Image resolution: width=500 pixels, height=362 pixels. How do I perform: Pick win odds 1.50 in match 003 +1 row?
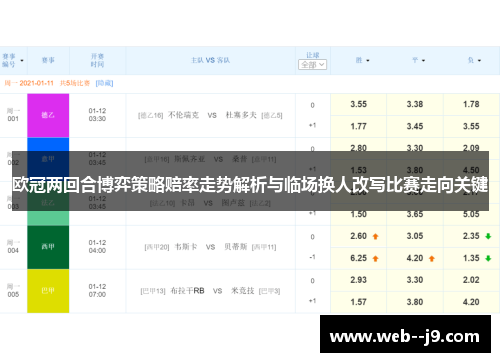[358, 214]
